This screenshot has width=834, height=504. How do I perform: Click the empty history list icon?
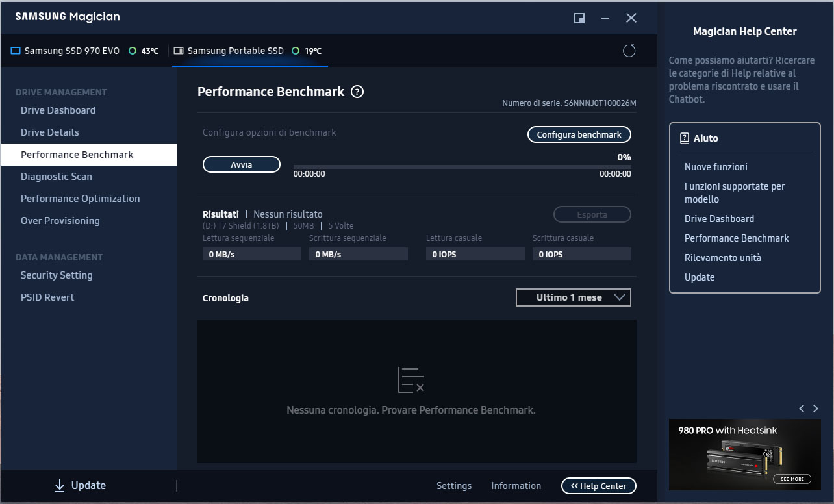click(x=411, y=380)
